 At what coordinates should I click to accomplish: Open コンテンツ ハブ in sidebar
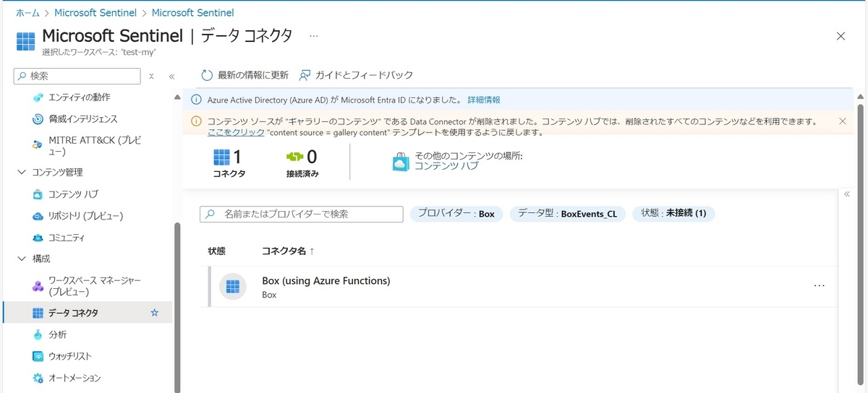point(73,194)
